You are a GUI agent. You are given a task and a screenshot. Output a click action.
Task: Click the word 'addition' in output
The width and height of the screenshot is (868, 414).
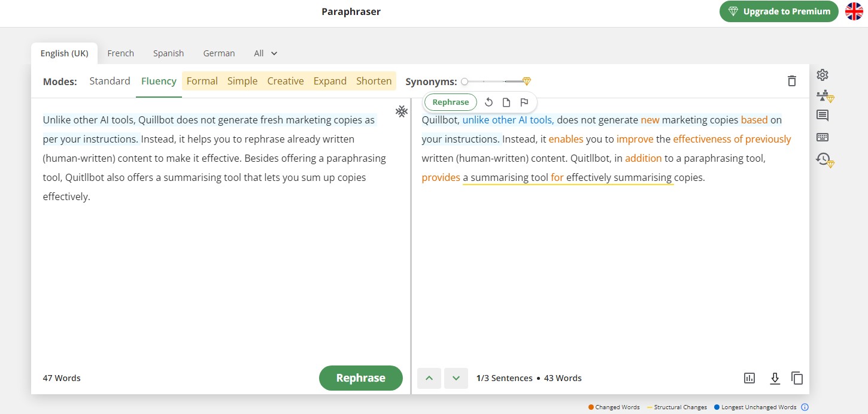click(x=644, y=158)
